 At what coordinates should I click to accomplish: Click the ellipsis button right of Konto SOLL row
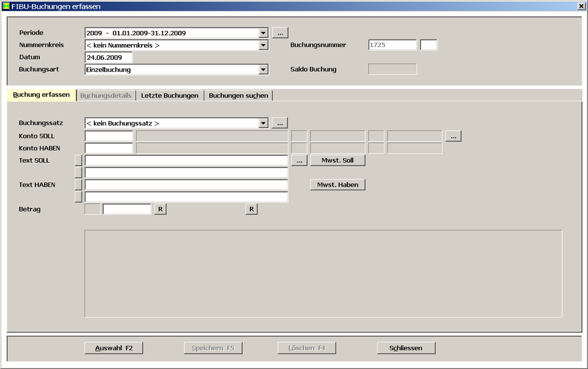(453, 136)
